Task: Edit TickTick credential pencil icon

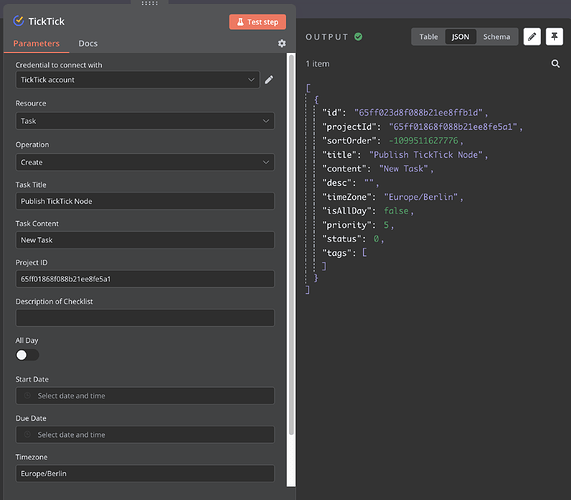Action: (269, 80)
